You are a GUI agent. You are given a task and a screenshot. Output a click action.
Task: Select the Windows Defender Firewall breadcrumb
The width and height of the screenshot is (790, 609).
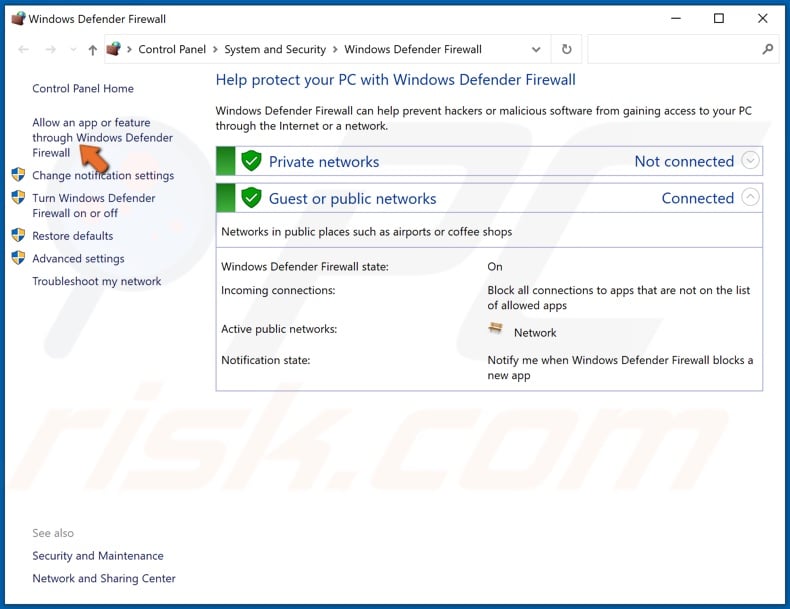413,49
